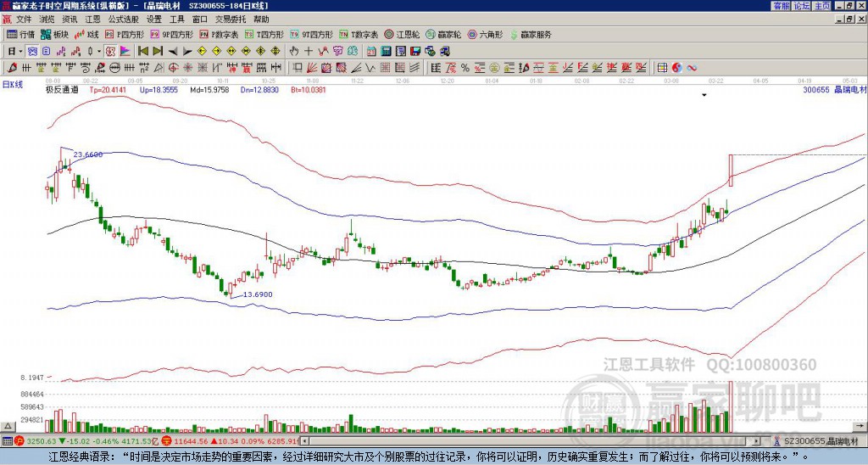Open the calculator icon
868x465 pixels.
click(386, 52)
